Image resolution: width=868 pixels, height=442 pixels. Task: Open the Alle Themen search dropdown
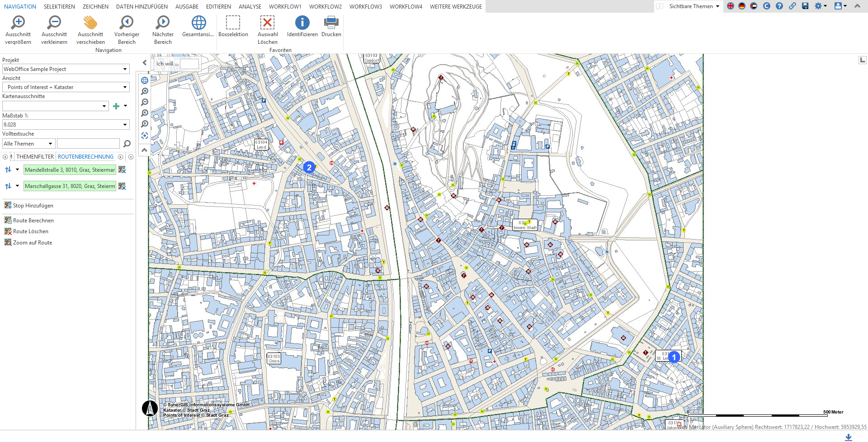pos(50,143)
